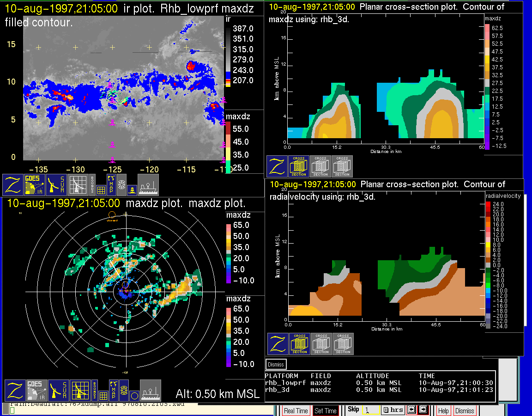The height and width of the screenshot is (416, 532).
Task: Click the radar grid icon in bottom-left toolbar
Action: [x=81, y=391]
